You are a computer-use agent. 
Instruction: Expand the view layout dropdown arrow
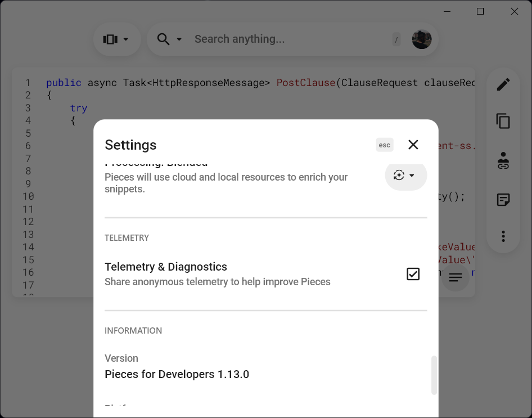click(126, 39)
